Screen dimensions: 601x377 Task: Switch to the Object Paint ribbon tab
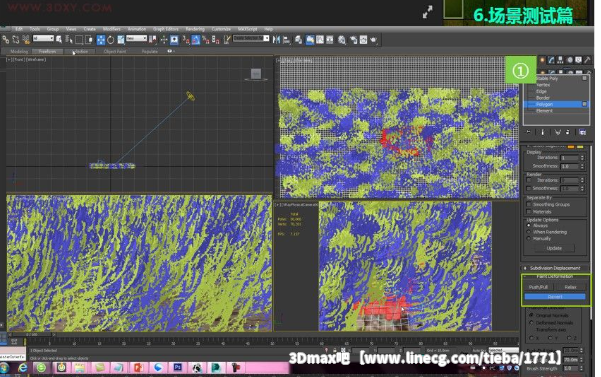point(115,51)
